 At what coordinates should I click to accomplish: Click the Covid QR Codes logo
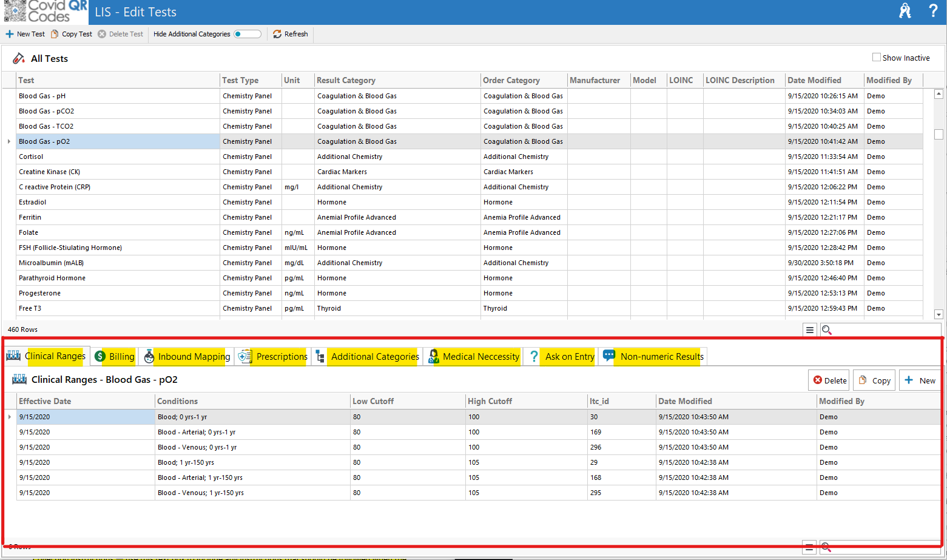click(45, 12)
